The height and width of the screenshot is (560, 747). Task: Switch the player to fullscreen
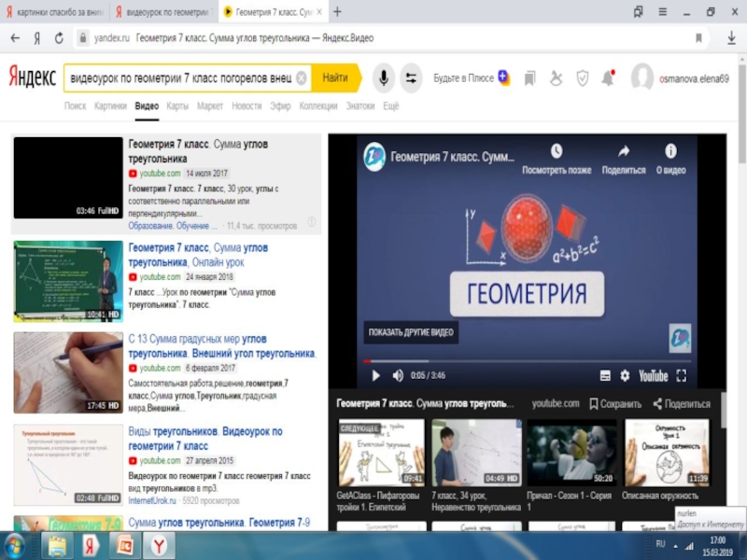point(682,376)
